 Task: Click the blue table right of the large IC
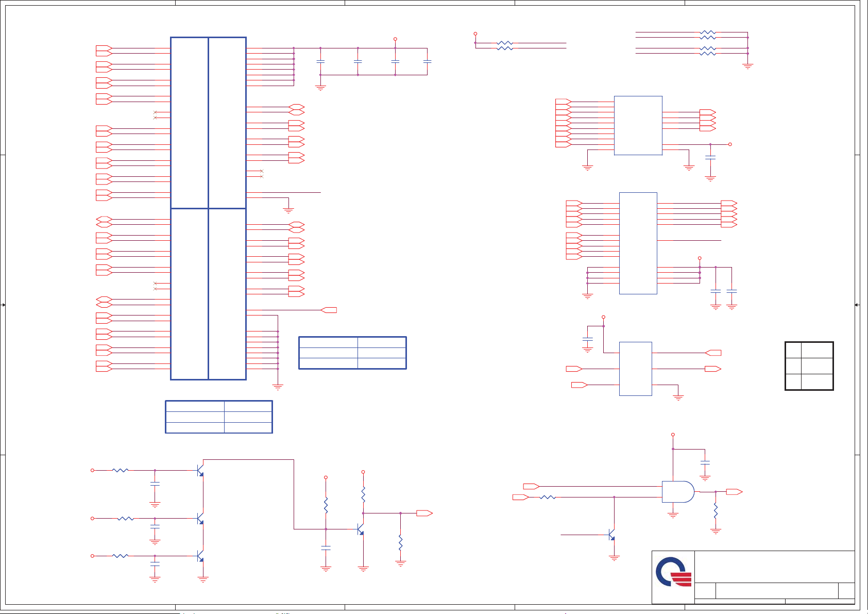click(352, 353)
